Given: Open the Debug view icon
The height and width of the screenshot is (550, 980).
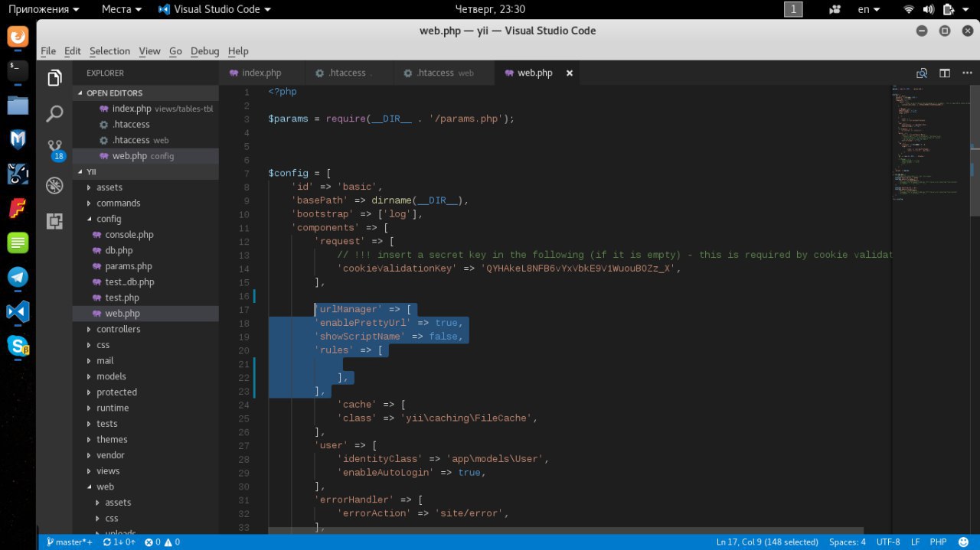Looking at the screenshot, I should coord(54,185).
